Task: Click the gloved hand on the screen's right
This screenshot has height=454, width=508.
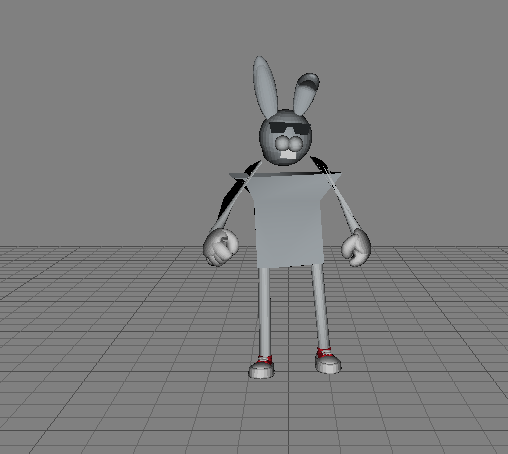Action: pos(356,248)
